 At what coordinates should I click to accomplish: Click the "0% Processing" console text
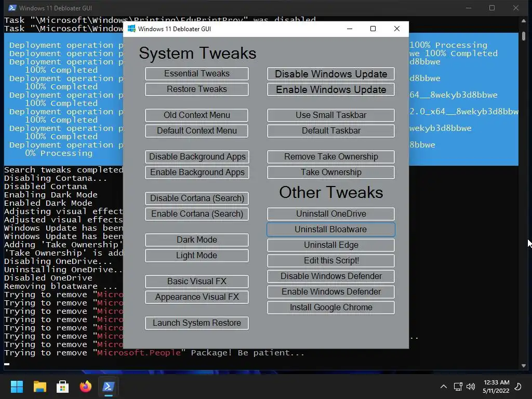coord(59,153)
